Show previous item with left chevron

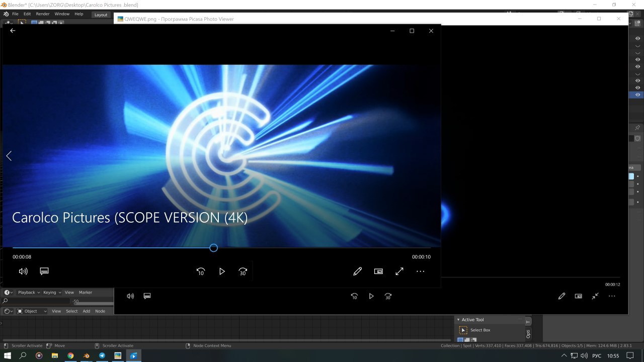(9, 156)
